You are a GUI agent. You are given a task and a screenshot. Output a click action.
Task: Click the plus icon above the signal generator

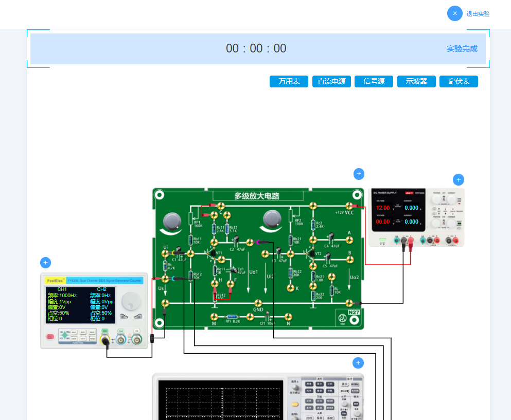[x=45, y=263]
